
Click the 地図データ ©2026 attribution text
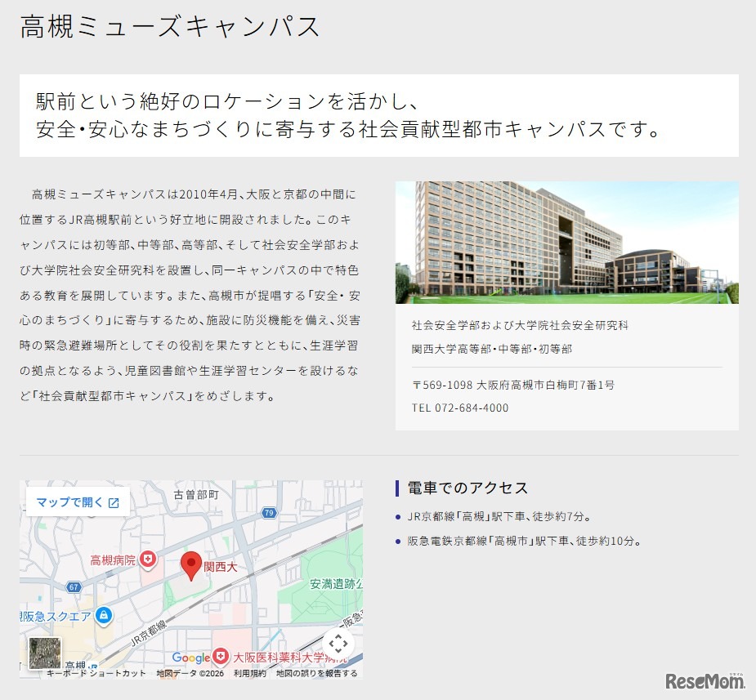pos(190,673)
